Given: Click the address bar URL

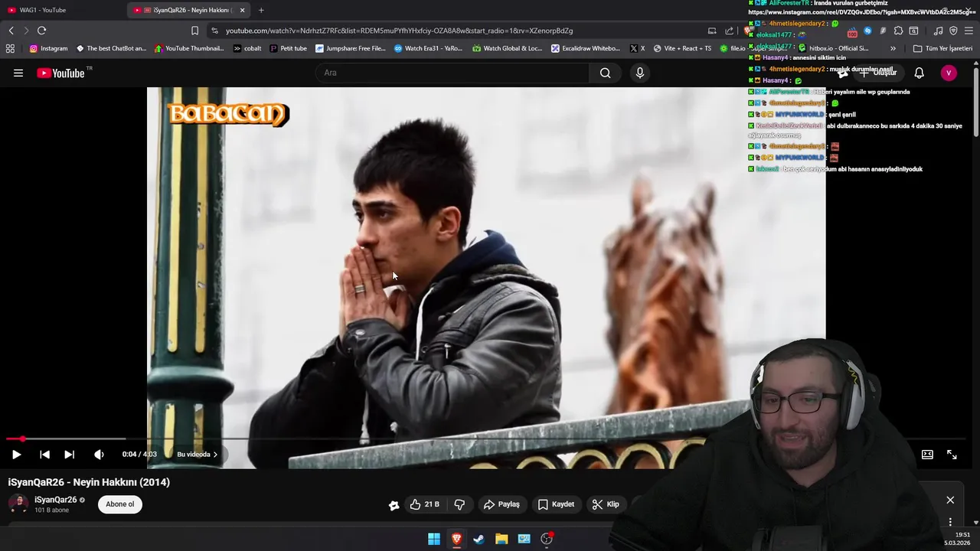Looking at the screenshot, I should pyautogui.click(x=399, y=31).
